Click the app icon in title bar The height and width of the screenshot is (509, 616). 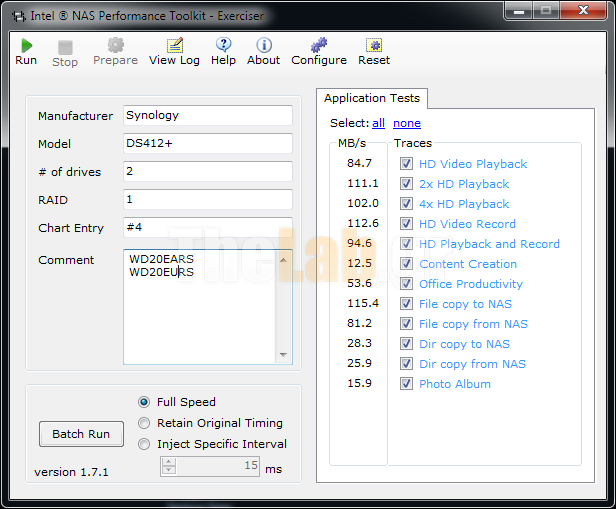18,16
